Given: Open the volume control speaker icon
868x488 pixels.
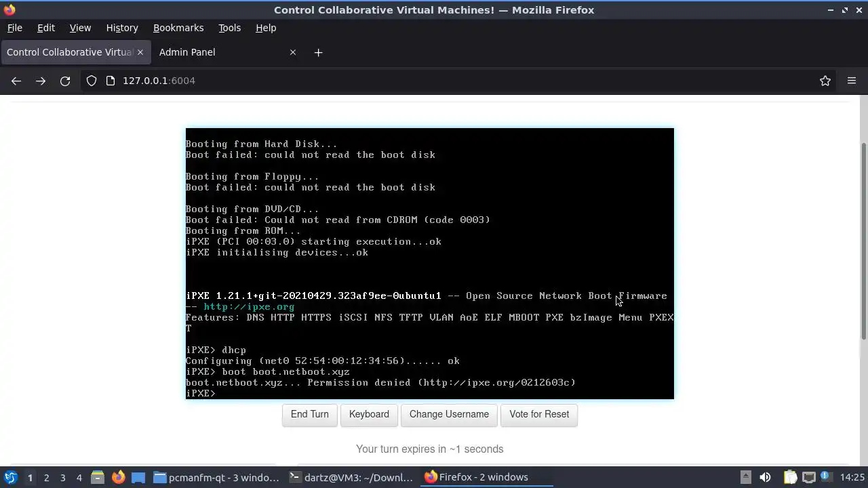Looking at the screenshot, I should (765, 477).
